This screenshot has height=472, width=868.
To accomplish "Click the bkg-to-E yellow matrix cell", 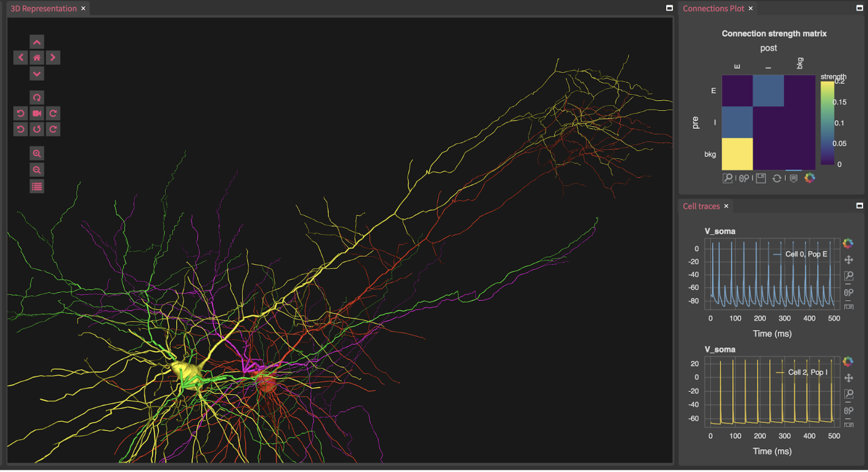I will (737, 154).
